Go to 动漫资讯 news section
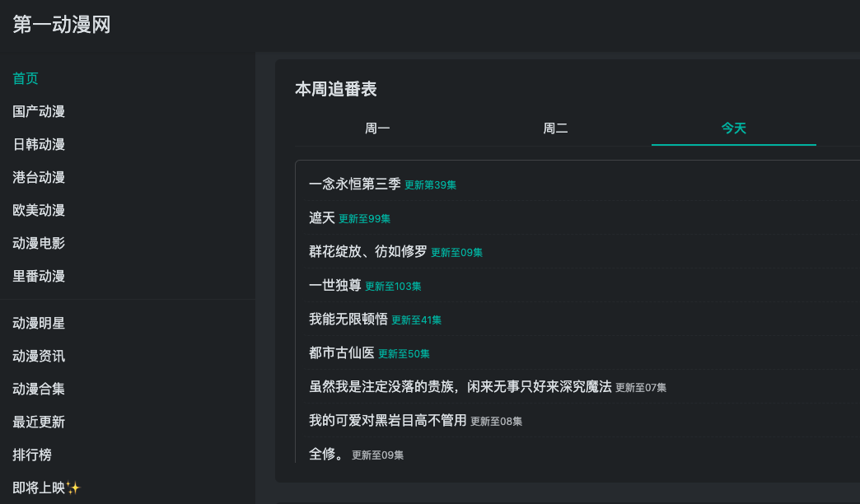 39,357
